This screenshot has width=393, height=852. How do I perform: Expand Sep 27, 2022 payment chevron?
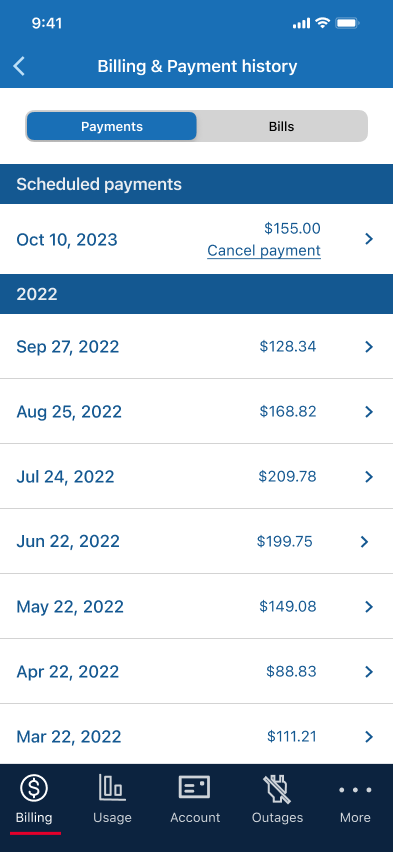[369, 347]
